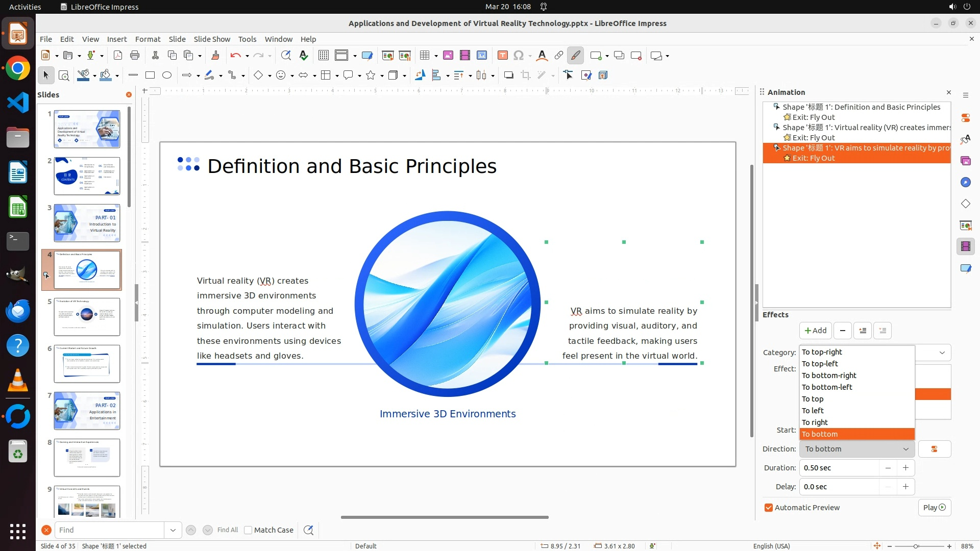Viewport: 980px width, 551px height.
Task: Open the Slide Show menu
Action: pyautogui.click(x=211, y=39)
